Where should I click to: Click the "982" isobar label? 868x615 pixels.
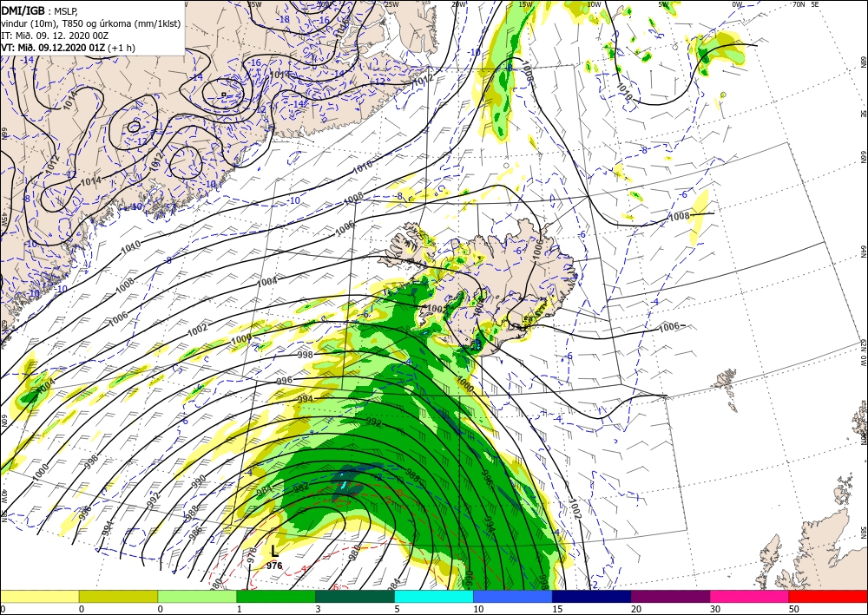[x=301, y=487]
